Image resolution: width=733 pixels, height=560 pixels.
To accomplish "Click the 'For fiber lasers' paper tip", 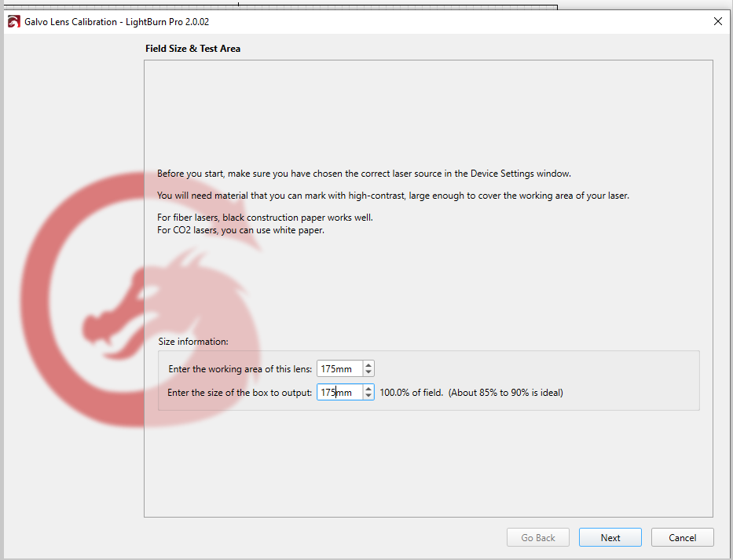I will pyautogui.click(x=265, y=218).
